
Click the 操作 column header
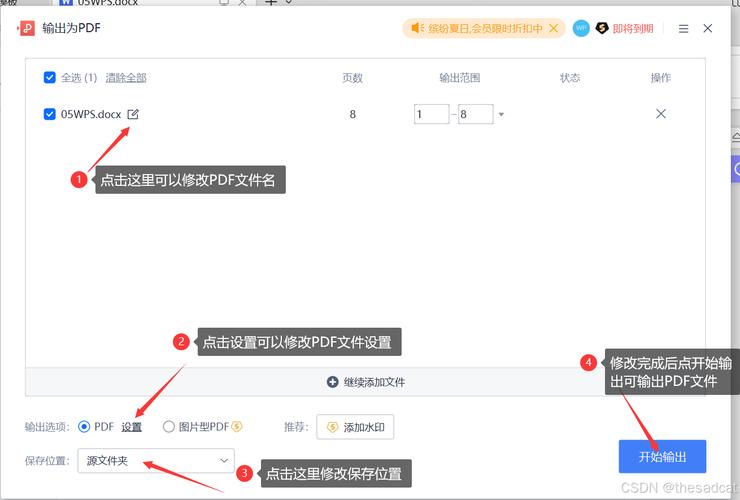click(661, 78)
